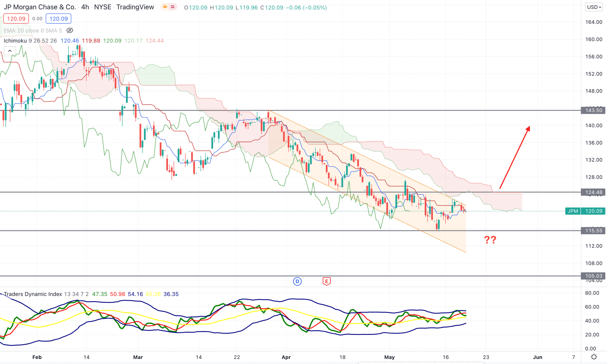Click the earnings 'E' marker
The width and height of the screenshot is (607, 364).
click(x=327, y=281)
